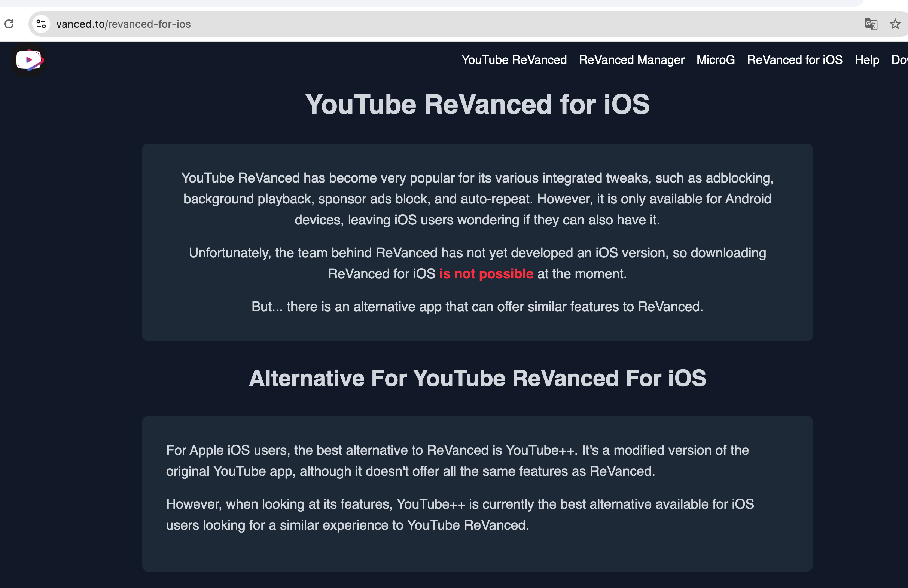Viewport: 908px width, 588px height.
Task: Click the red 'is not possible' text
Action: click(486, 274)
